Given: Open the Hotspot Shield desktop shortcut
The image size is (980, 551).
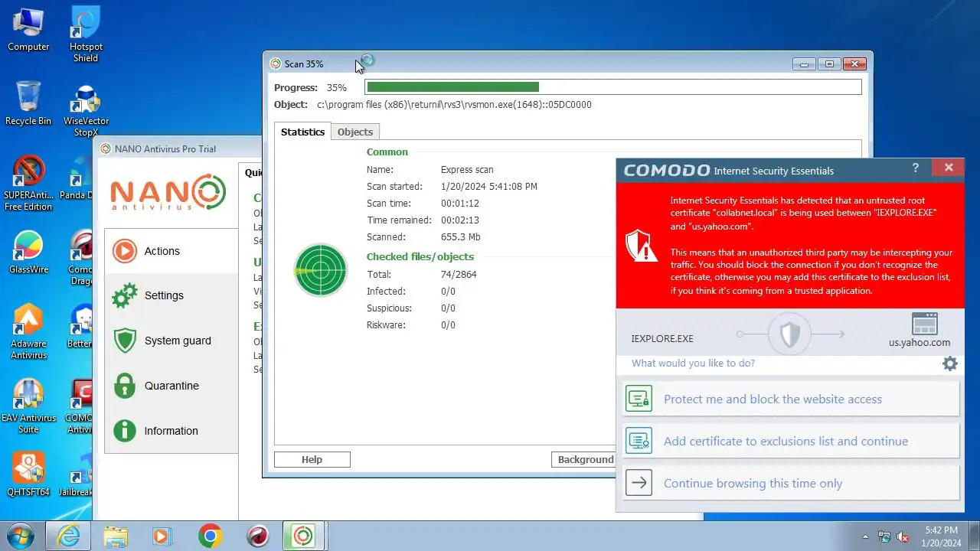Looking at the screenshot, I should [86, 34].
